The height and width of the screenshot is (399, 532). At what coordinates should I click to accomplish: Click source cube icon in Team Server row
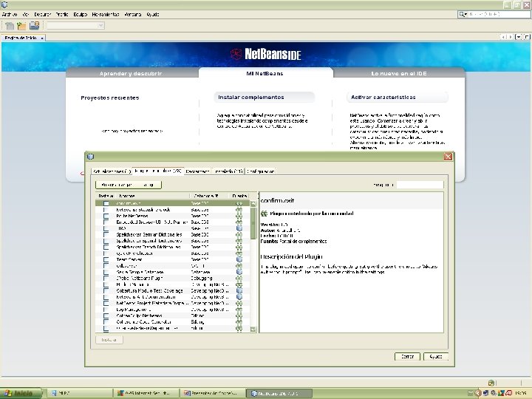[x=239, y=259]
